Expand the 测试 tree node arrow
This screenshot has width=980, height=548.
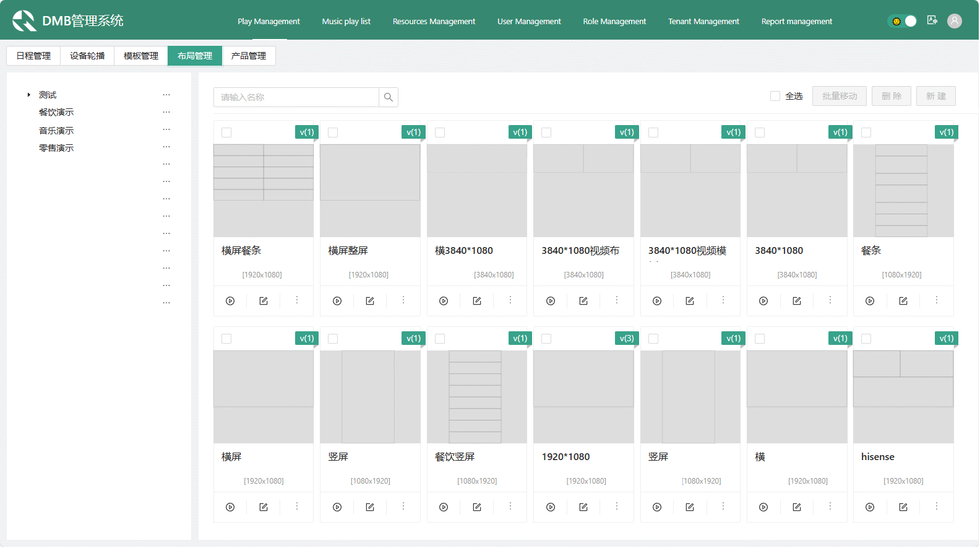(28, 95)
